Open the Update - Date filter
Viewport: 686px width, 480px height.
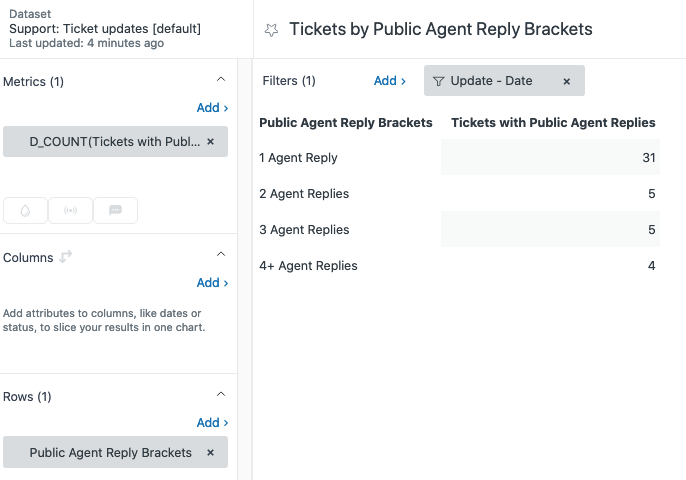pos(491,81)
